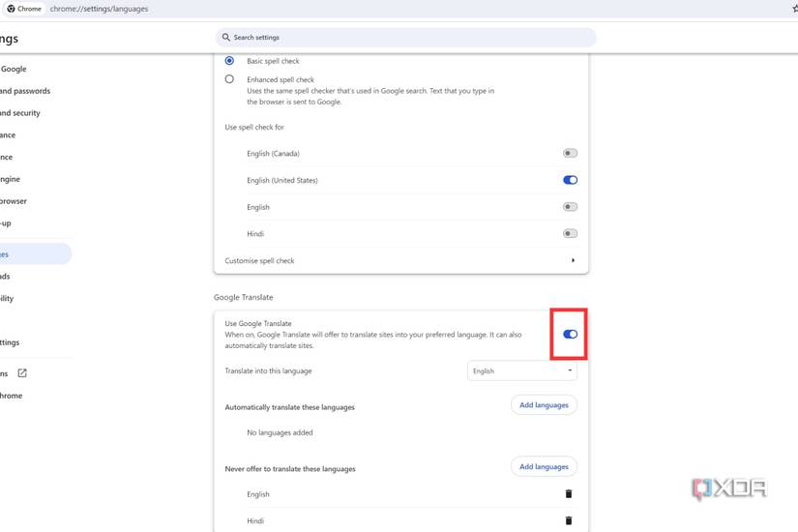This screenshot has height=532, width=798.
Task: Disable spell check for English (United States)
Action: pos(570,180)
